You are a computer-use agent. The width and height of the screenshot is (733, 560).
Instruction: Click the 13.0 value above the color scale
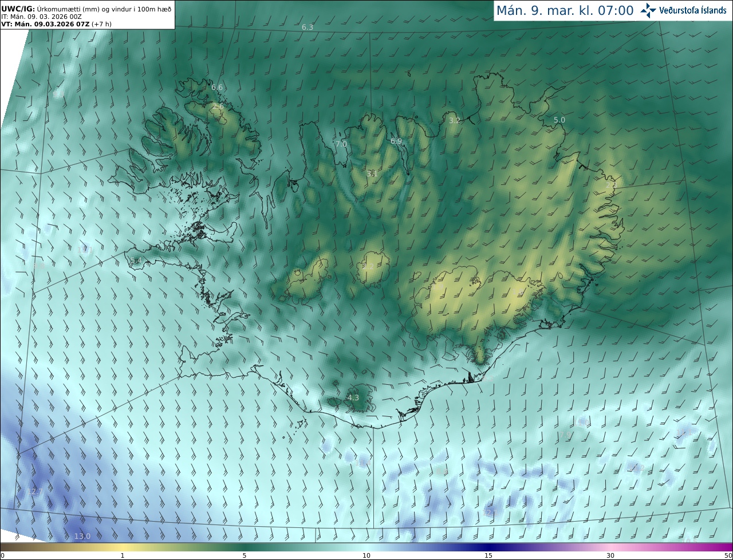point(82,536)
